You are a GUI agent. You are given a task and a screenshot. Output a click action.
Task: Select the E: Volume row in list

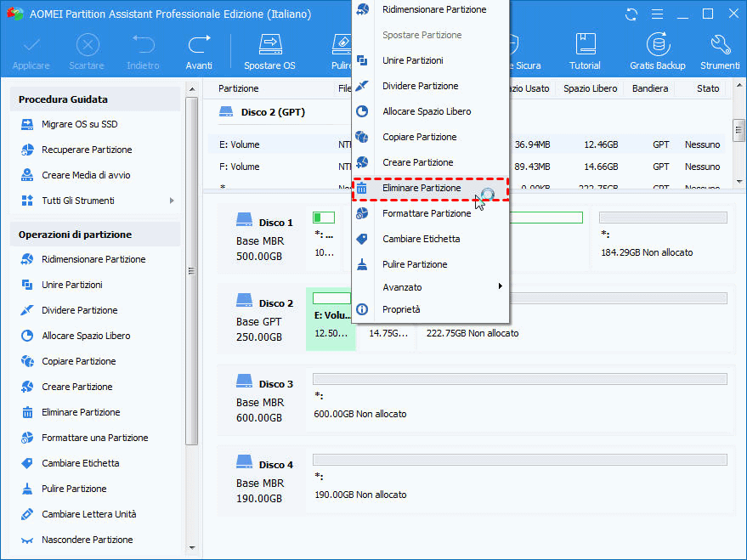click(x=467, y=144)
